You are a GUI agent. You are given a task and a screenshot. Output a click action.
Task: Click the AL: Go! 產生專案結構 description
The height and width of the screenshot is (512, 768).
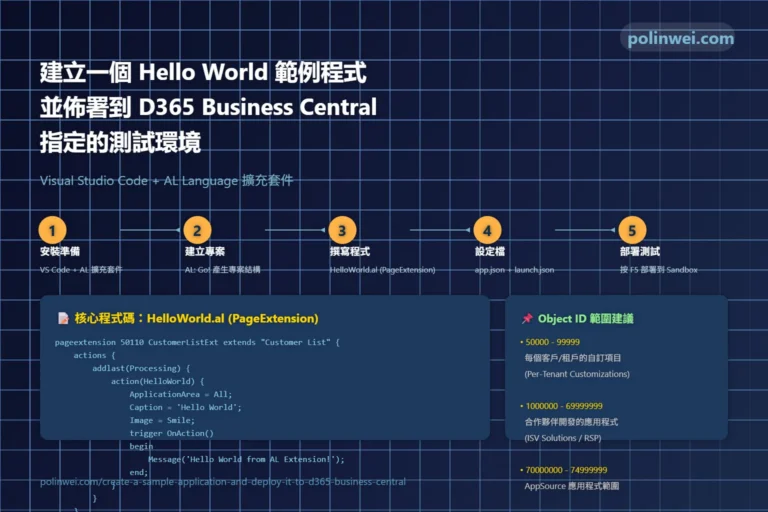pos(222,269)
